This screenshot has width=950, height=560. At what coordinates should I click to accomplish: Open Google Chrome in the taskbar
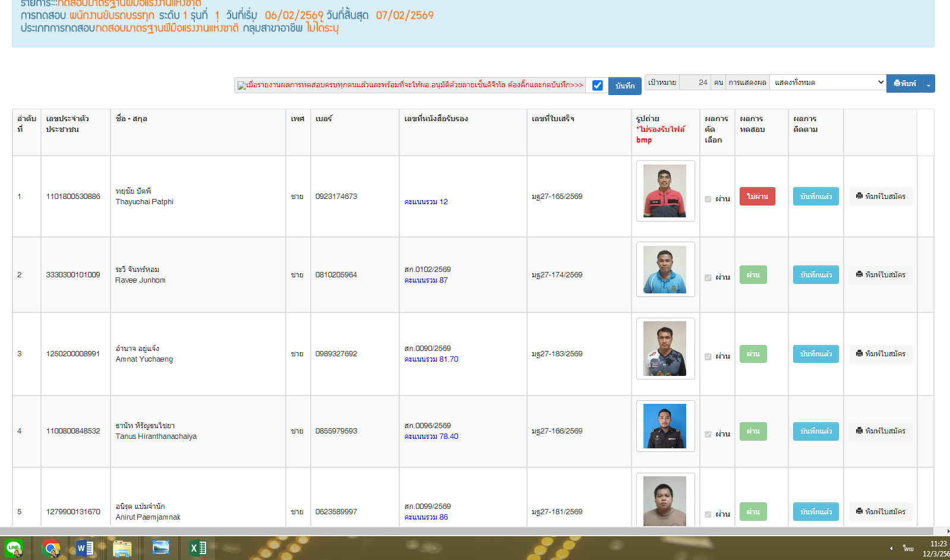pyautogui.click(x=51, y=548)
